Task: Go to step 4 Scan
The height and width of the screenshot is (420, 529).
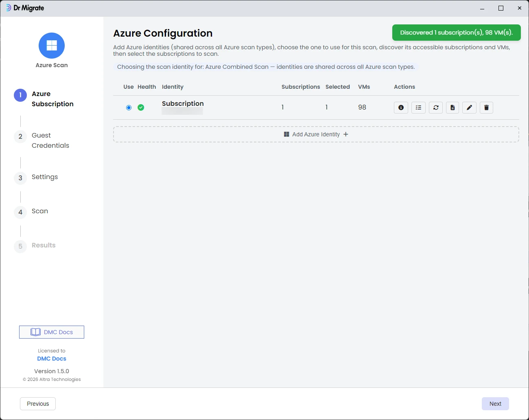Action: (x=31, y=212)
